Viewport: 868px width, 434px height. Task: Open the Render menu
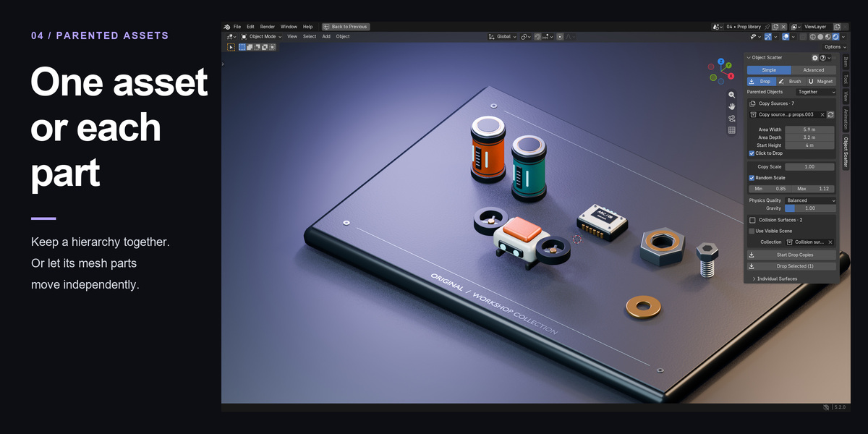268,27
